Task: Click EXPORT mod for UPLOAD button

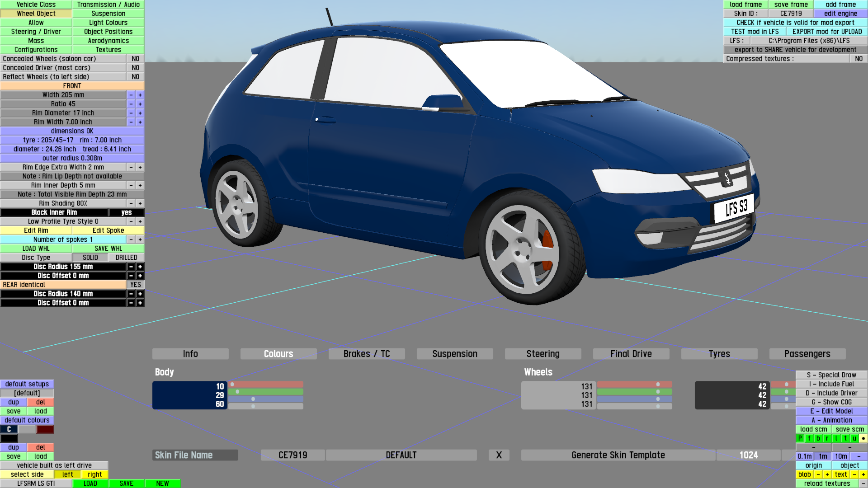Action: tap(827, 32)
